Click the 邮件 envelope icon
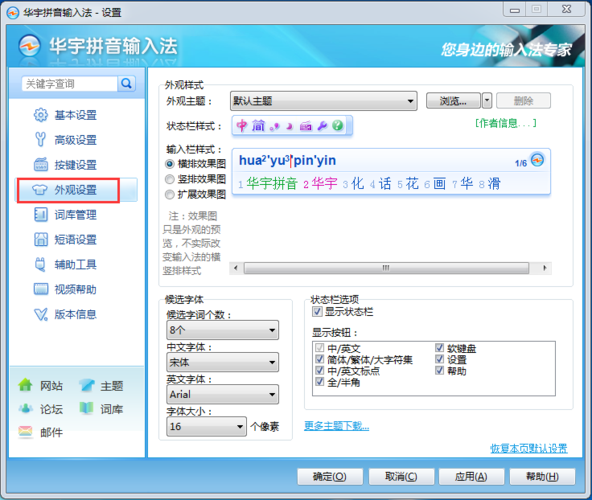Screen dimensions: 592x500 [25, 431]
